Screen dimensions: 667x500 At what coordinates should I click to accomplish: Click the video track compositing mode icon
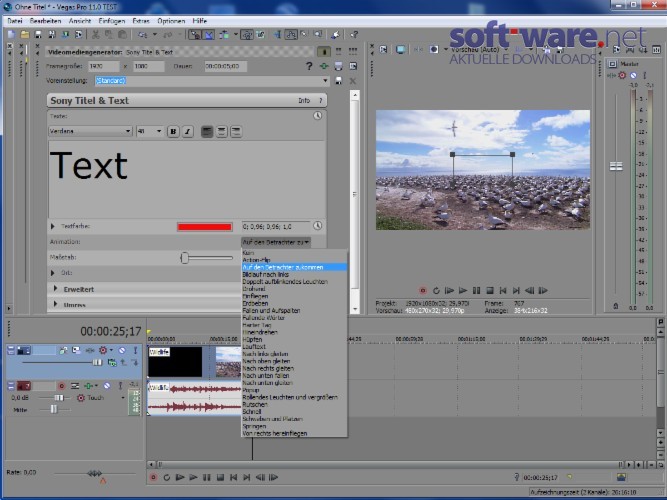coord(111,363)
